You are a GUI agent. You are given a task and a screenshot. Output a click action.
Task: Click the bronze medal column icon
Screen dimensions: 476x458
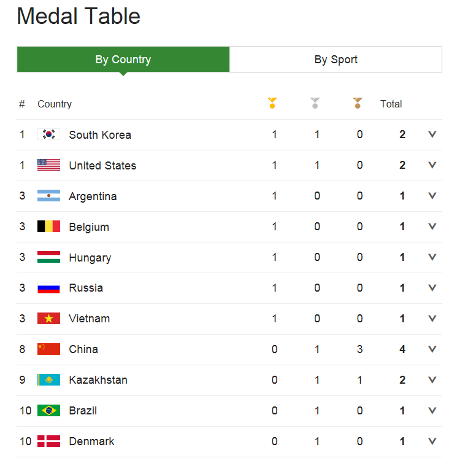(358, 103)
